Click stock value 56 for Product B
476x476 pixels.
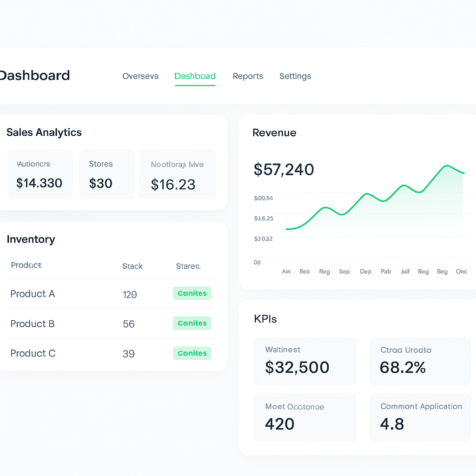129,324
